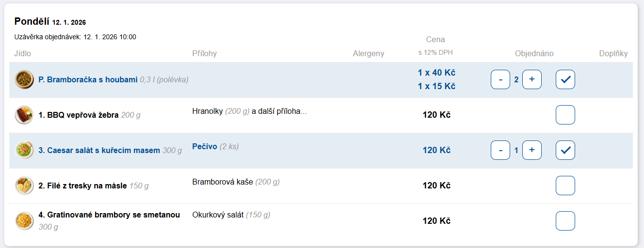Select the 2. Filé z tresky na másle title
644x248 pixels.
coord(82,186)
